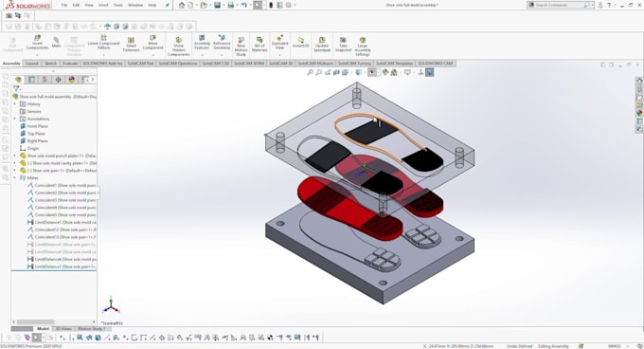Click the Insert Components tool
The width and height of the screenshot is (644, 349).
pos(37,43)
